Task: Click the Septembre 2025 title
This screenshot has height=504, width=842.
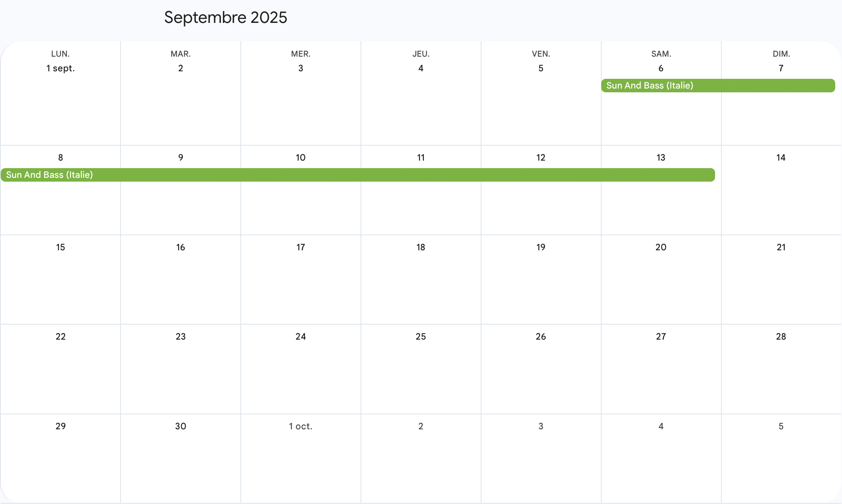Action: [x=225, y=18]
